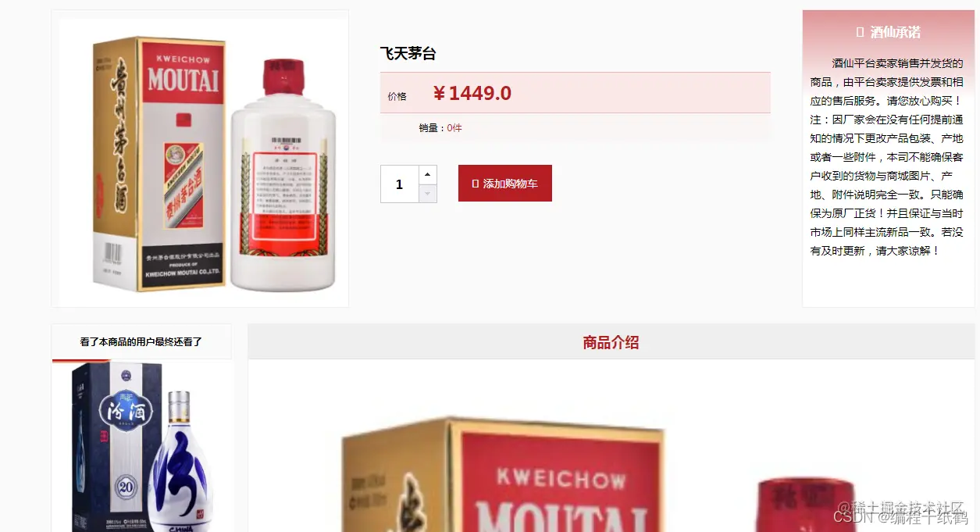Focus the quantity field showing 1
The width and height of the screenshot is (980, 532).
400,184
